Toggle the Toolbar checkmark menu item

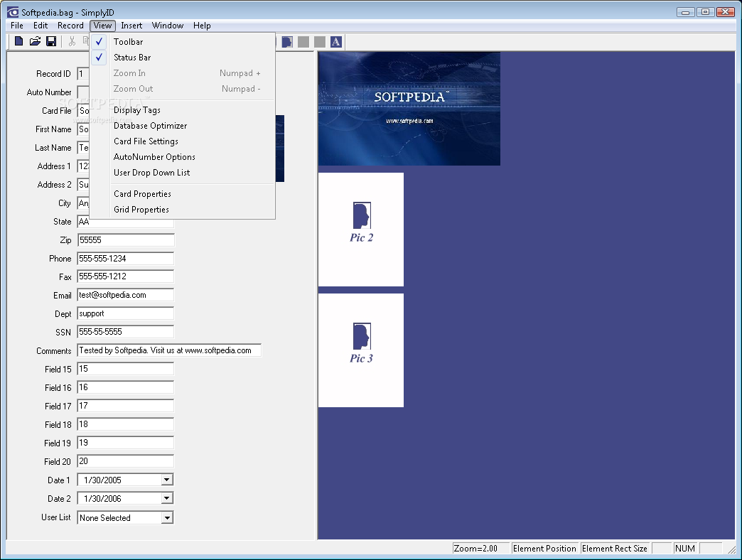tap(182, 42)
